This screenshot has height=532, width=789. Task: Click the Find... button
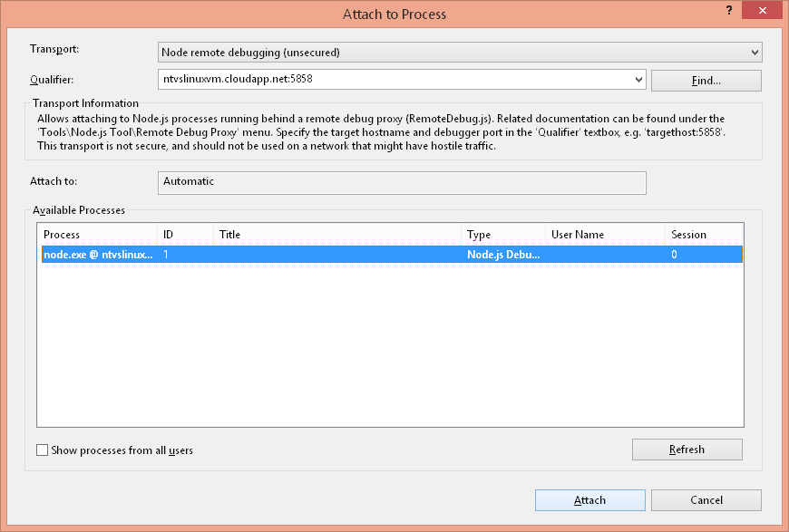pyautogui.click(x=706, y=81)
